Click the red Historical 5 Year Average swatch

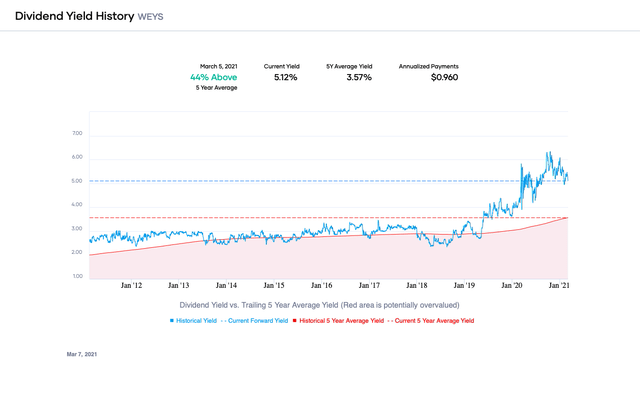[295, 321]
